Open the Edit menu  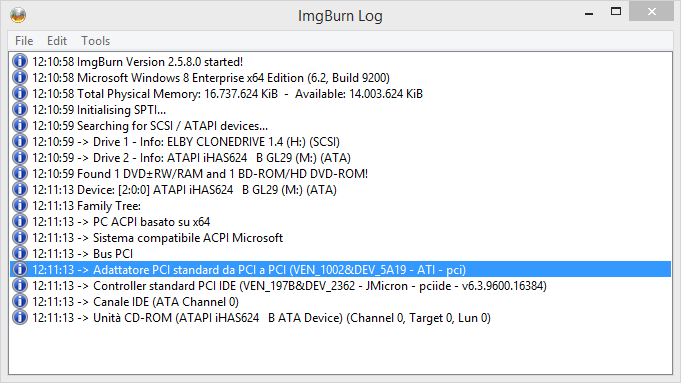click(57, 41)
